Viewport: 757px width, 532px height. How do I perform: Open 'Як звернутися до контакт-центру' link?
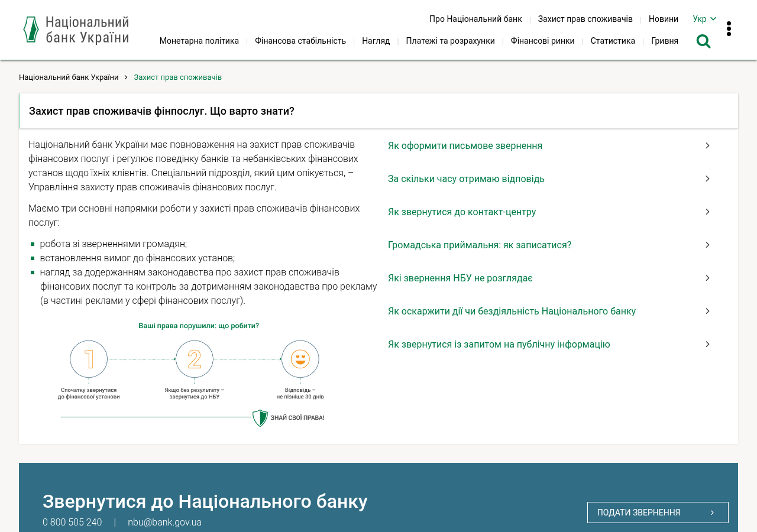coord(462,212)
